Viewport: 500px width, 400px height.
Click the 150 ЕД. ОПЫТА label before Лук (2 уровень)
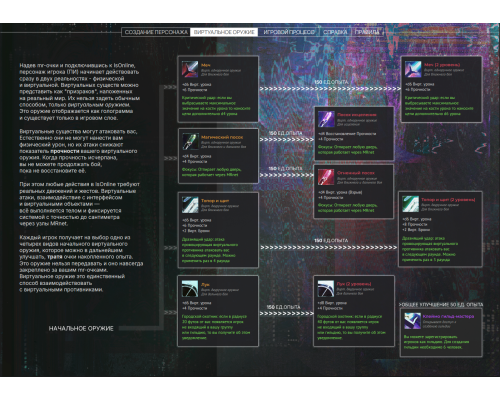click(283, 307)
